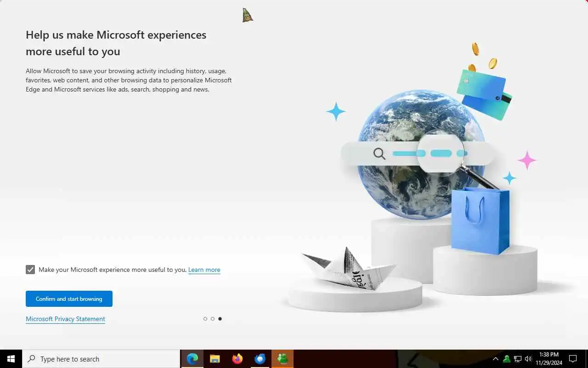Image resolution: width=588 pixels, height=368 pixels.
Task: Open the Windows Start menu
Action: click(11, 359)
